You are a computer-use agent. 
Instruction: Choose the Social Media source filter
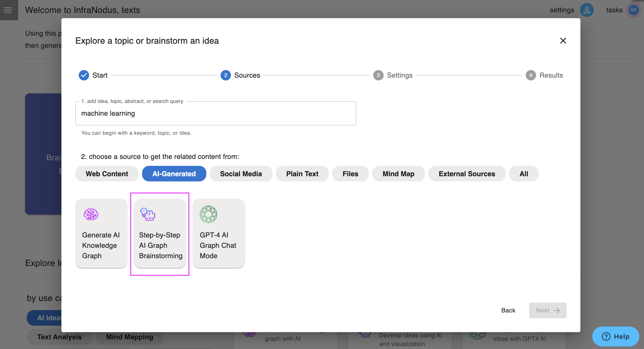click(x=241, y=173)
